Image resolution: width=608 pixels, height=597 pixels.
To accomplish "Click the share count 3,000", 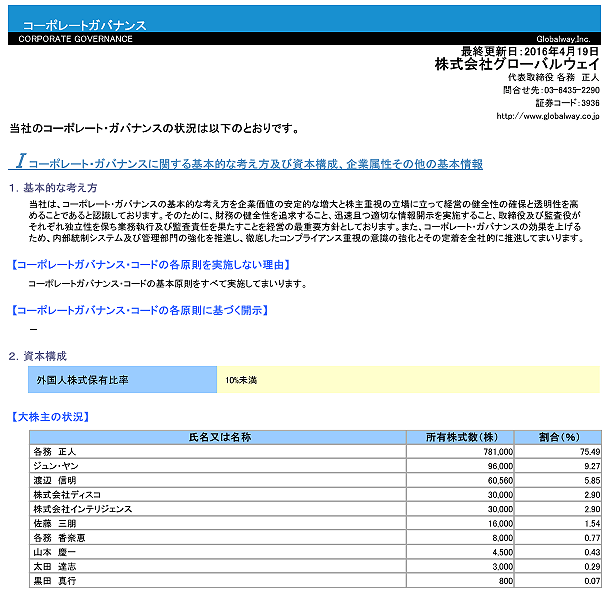I will tap(503, 567).
